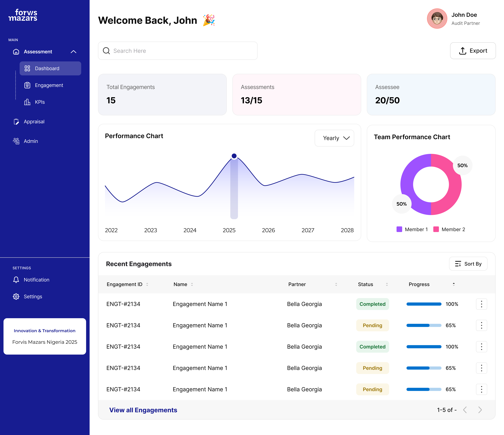Click the 2023 axis label
Viewport: 504px width, 435px height.
point(151,230)
